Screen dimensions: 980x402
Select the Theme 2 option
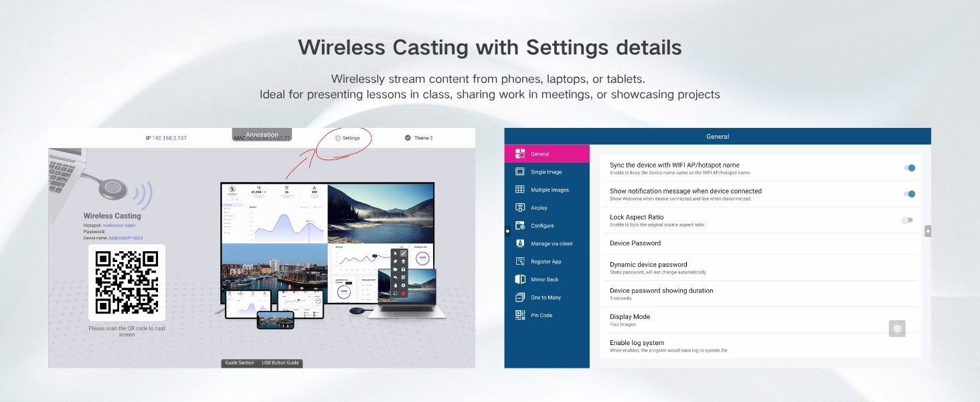[418, 138]
